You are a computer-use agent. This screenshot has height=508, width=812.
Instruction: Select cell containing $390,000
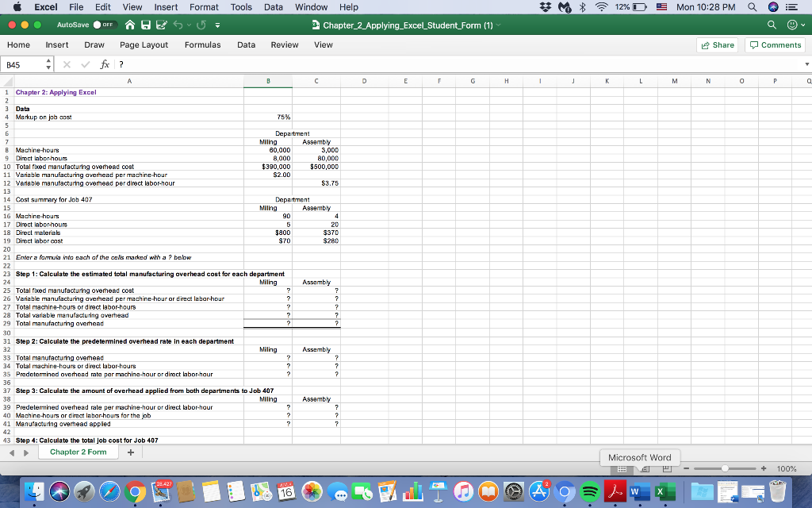(268, 167)
